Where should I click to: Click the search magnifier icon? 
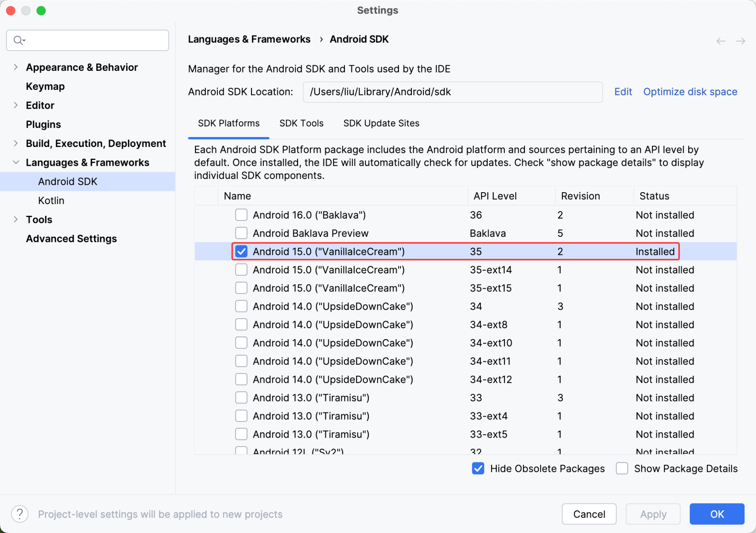pyautogui.click(x=18, y=40)
